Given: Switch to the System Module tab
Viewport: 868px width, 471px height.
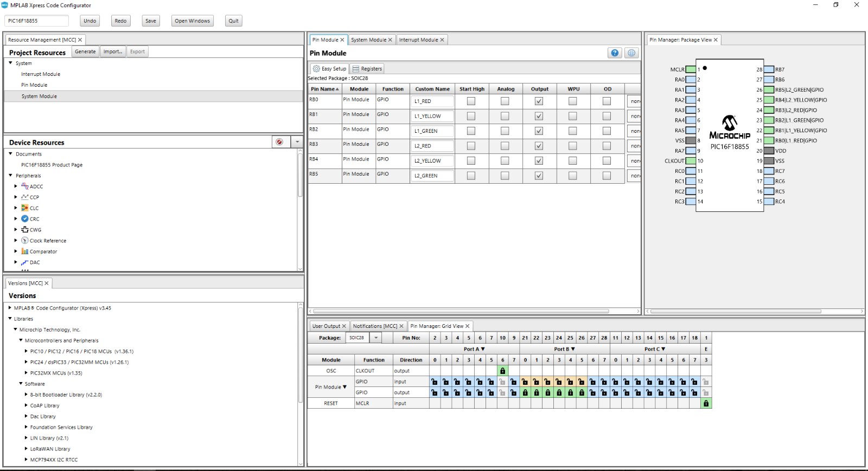Looking at the screenshot, I should pyautogui.click(x=368, y=40).
